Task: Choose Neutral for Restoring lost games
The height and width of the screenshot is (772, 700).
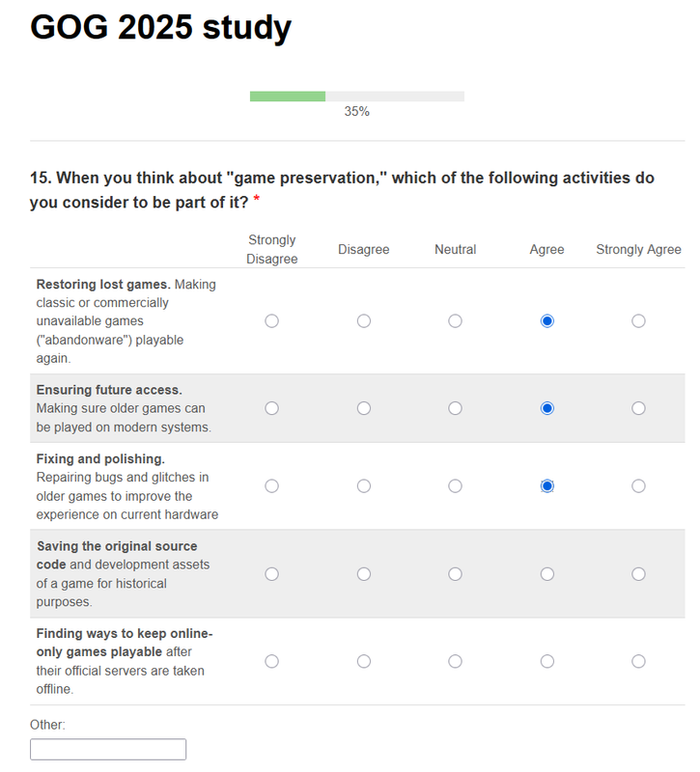Action: (x=455, y=321)
